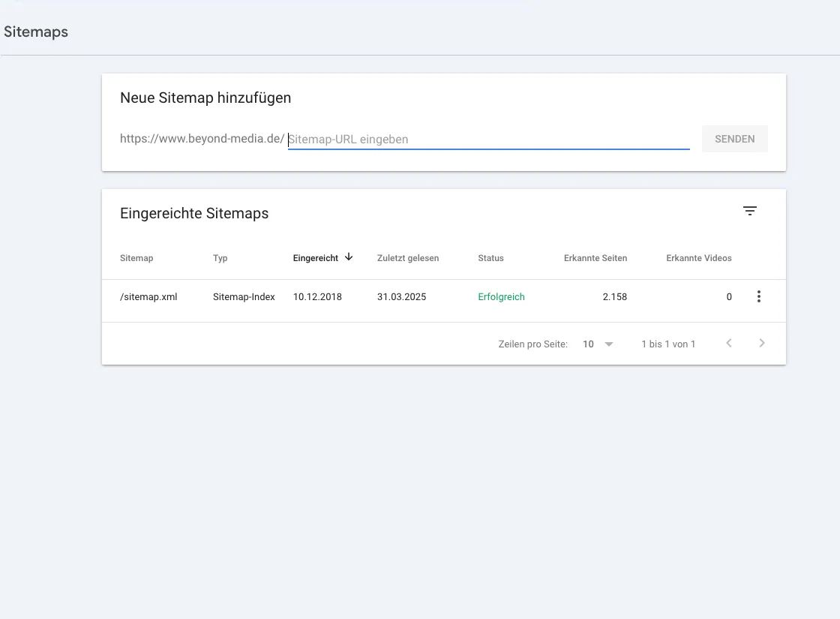The image size is (840, 619).
Task: Go to the next page with the right chevron
Action: coord(761,343)
